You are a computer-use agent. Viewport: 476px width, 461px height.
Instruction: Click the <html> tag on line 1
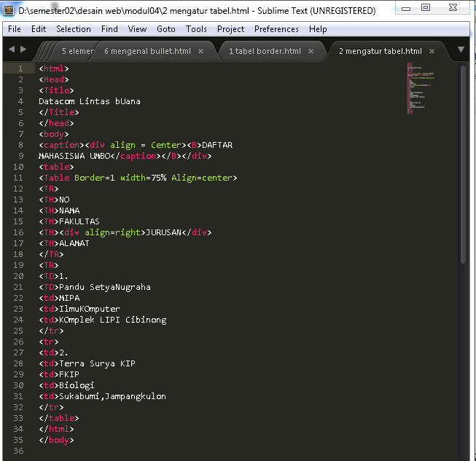[54, 68]
